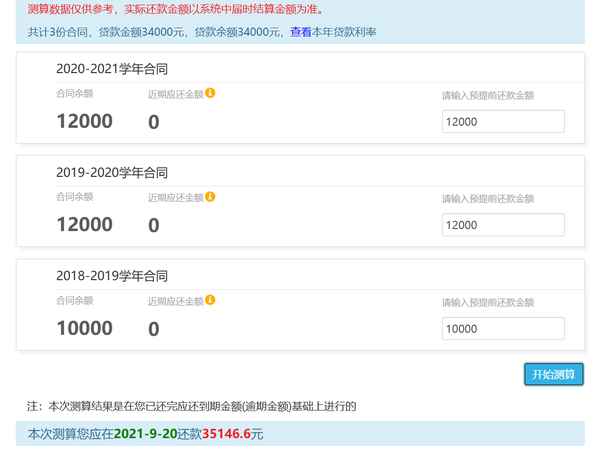Click 合同余额 label in 2020-2021学年合同
Image resolution: width=600 pixels, height=455 pixels.
[x=75, y=93]
